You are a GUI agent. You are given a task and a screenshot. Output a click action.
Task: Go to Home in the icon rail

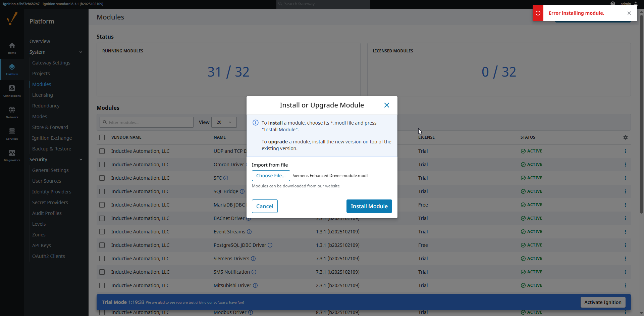12,48
